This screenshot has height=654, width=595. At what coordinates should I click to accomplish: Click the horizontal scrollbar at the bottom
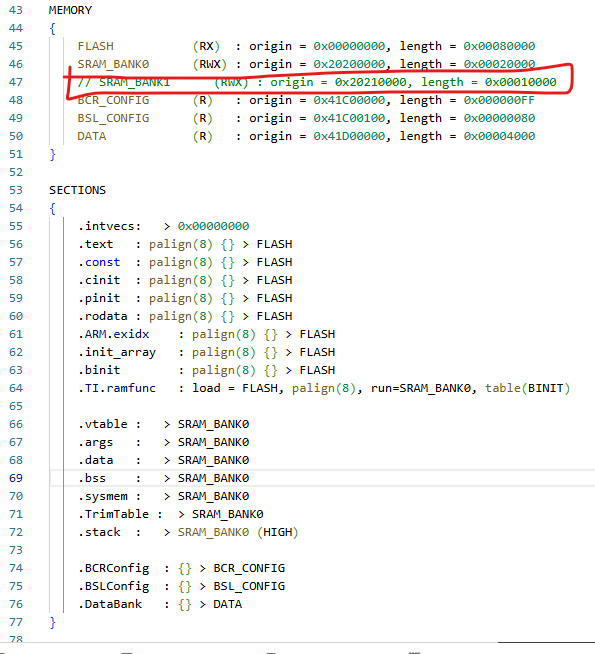coord(546,642)
